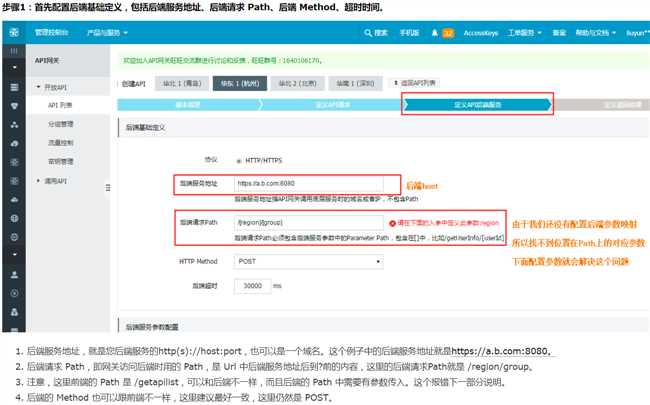Open the circular gear icon below the globe
This screenshot has height=405, width=650.
click(x=14, y=237)
